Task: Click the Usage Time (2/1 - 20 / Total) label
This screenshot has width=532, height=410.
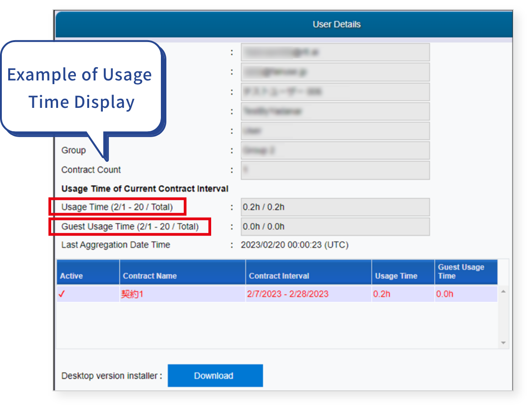Action: (x=117, y=207)
